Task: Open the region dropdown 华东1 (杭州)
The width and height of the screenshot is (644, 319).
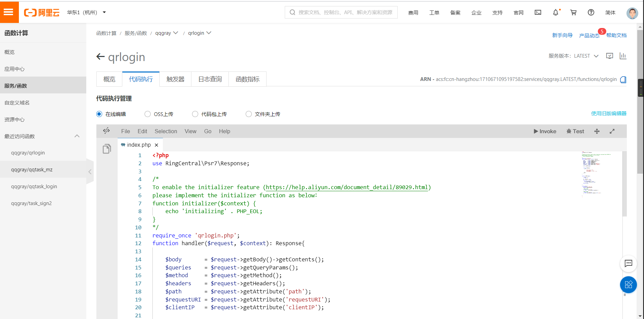Action: [87, 12]
